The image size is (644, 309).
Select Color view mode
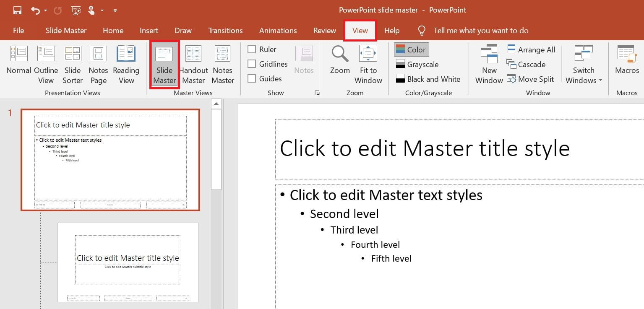411,49
